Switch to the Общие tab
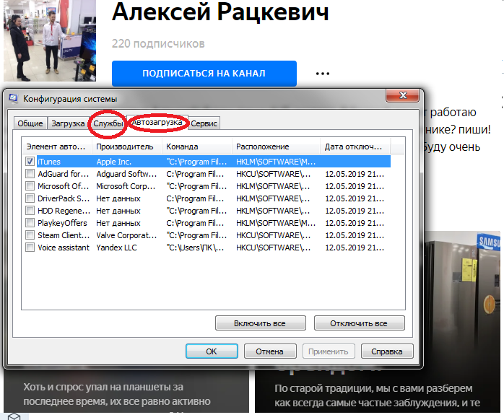 [30, 123]
